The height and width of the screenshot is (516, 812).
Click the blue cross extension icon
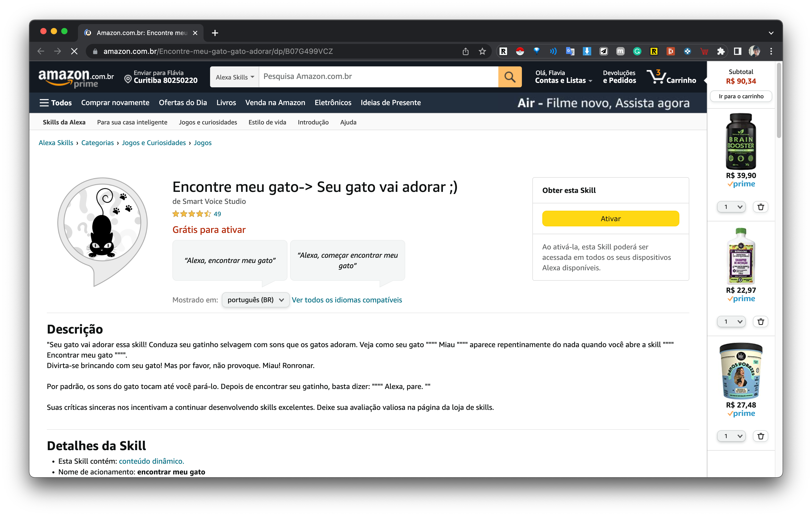pyautogui.click(x=687, y=51)
